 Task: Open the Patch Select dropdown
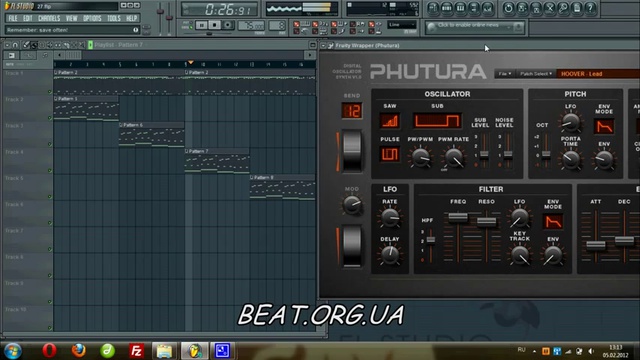pos(536,74)
